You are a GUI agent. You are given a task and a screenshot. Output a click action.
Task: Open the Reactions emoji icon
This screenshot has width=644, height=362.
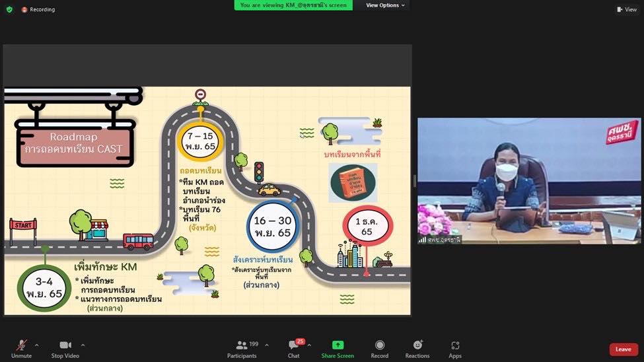click(x=417, y=345)
